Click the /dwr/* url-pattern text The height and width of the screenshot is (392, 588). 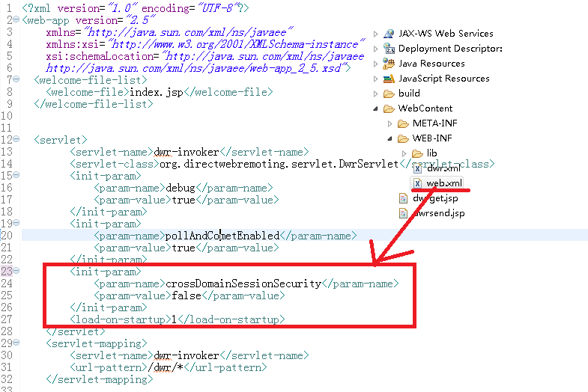click(x=166, y=367)
